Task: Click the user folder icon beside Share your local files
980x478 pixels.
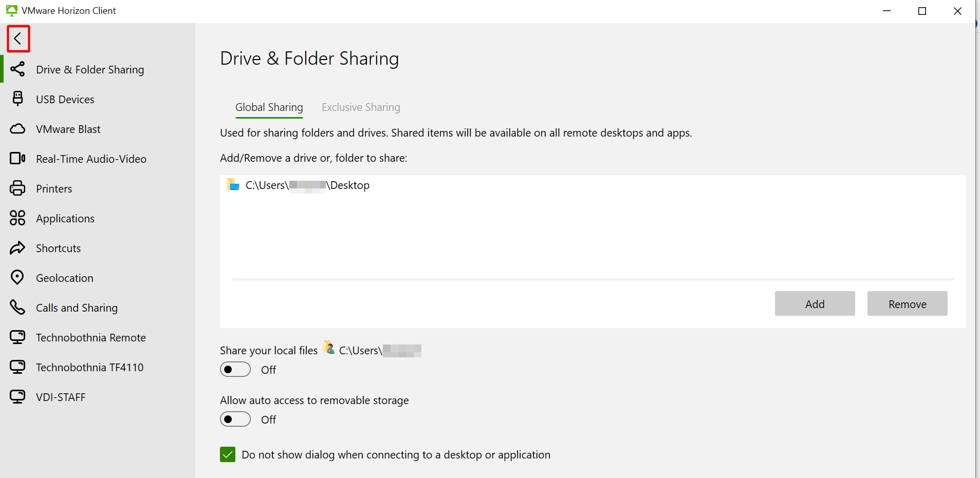Action: [x=329, y=348]
